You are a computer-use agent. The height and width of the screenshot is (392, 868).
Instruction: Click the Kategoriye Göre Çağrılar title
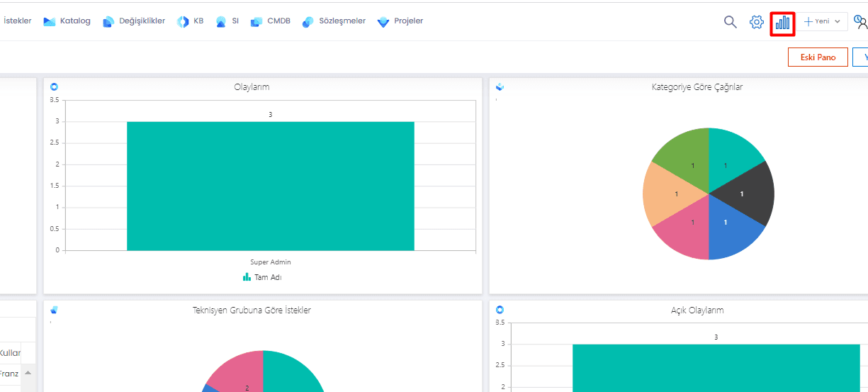pos(697,87)
